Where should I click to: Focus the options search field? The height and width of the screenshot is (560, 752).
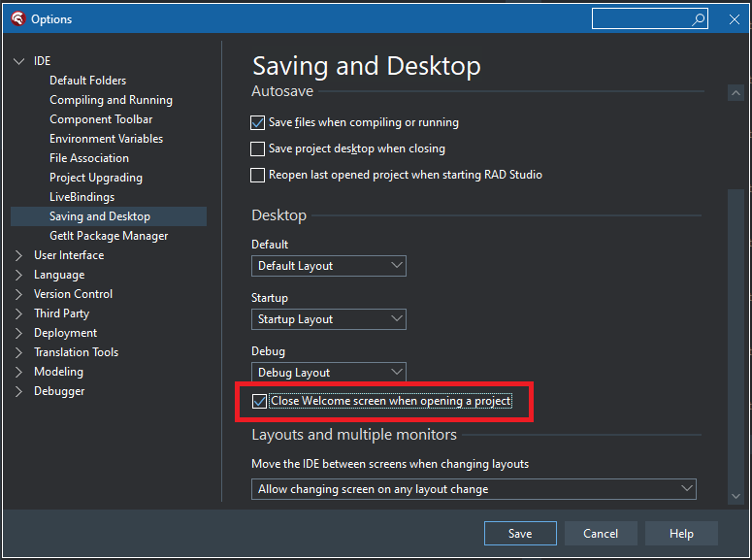pyautogui.click(x=649, y=18)
